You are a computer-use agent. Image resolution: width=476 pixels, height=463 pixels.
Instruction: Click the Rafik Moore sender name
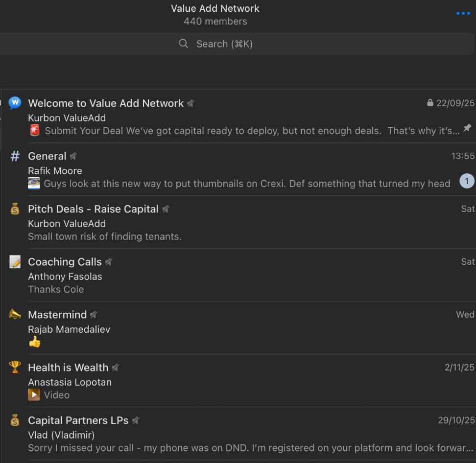tap(55, 171)
